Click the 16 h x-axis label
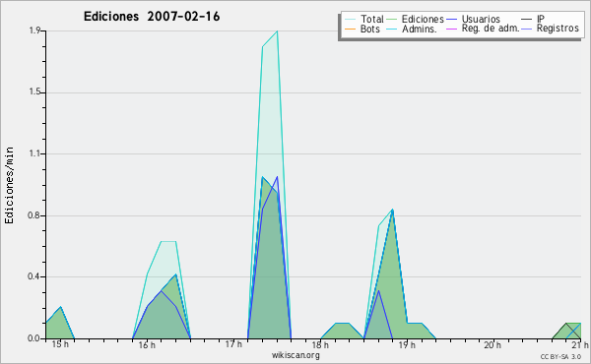Screen dimensions: 591x364 (147, 344)
